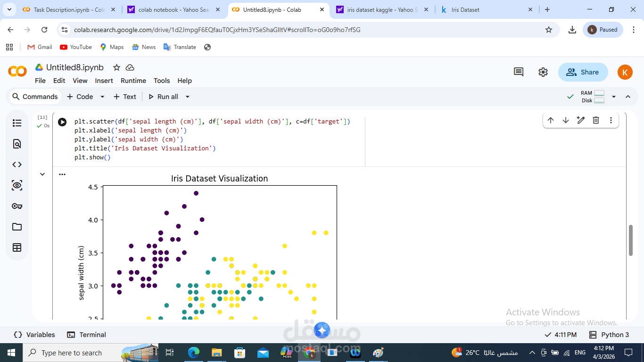Add a Text cell
Screen dimensions: 644x362
(x=124, y=97)
